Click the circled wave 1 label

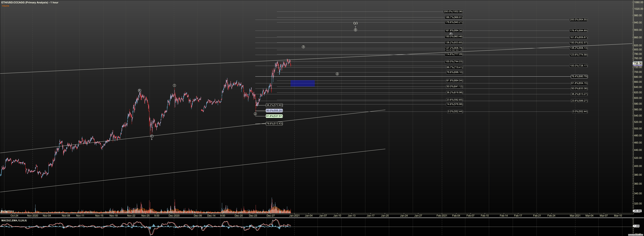pyautogui.click(x=174, y=86)
